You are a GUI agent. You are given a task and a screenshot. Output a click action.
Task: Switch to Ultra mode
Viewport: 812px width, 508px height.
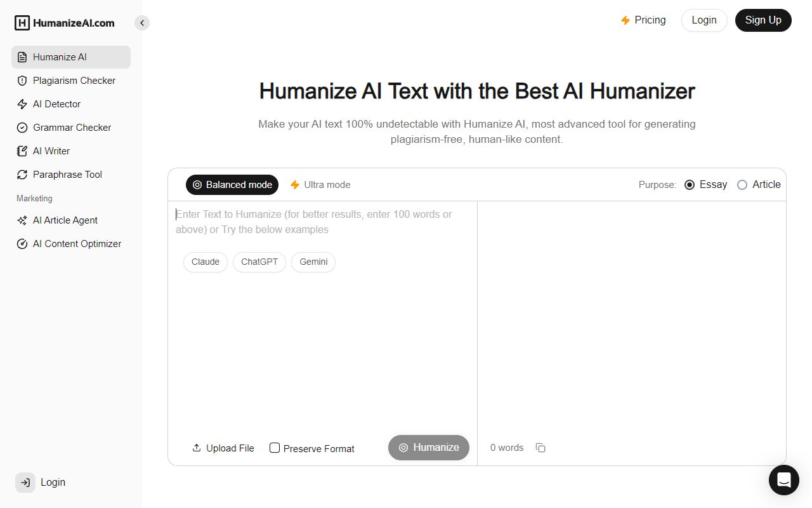[320, 185]
